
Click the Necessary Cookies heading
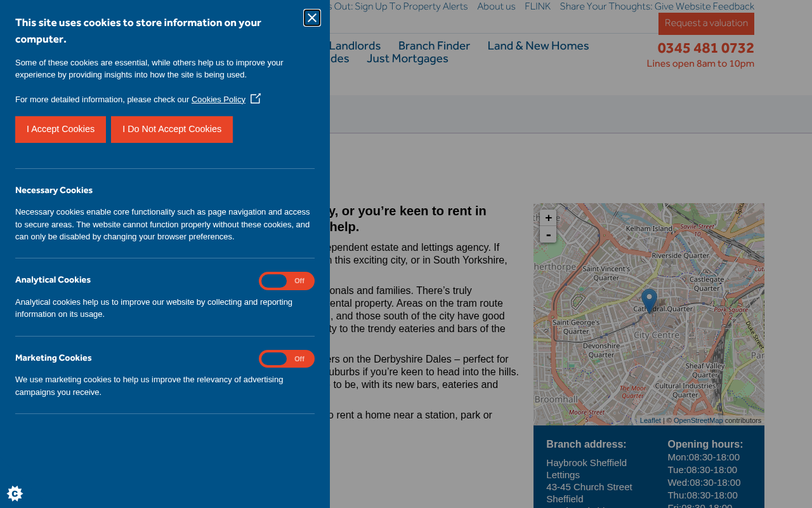point(54,190)
